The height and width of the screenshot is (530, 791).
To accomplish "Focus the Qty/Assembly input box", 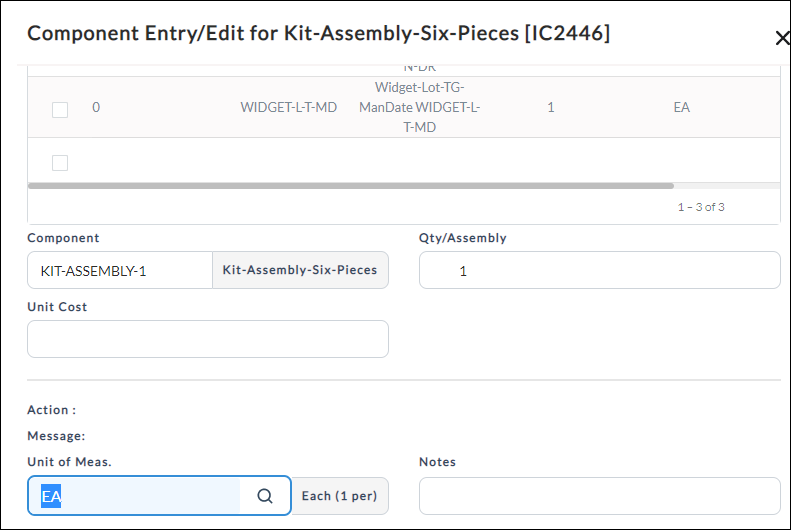I will coord(600,270).
